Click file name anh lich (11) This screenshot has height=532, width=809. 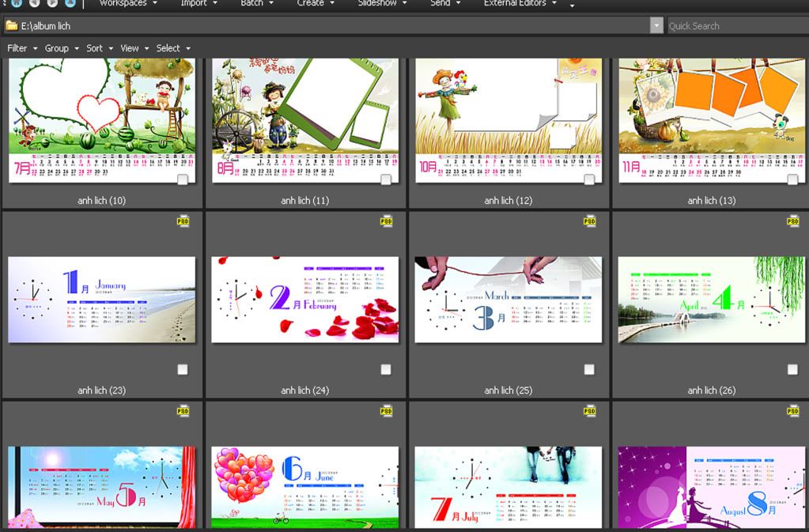pyautogui.click(x=305, y=201)
